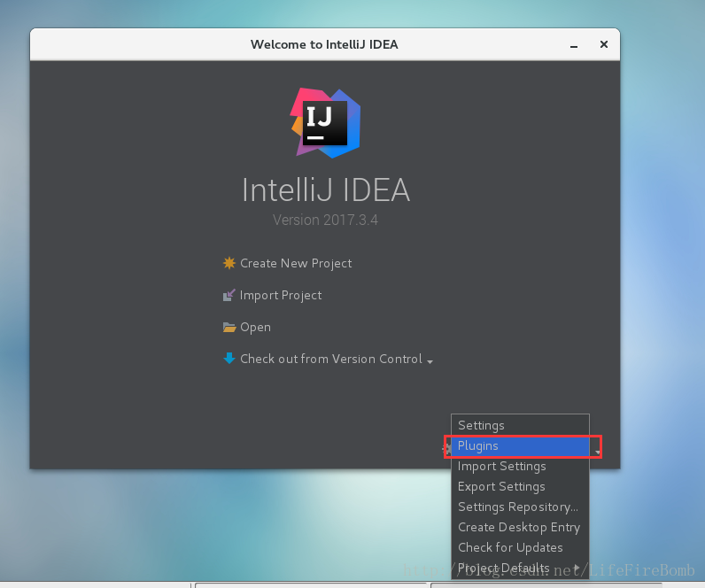Expand the Project Defaults submenu
The height and width of the screenshot is (588, 705).
click(x=520, y=568)
